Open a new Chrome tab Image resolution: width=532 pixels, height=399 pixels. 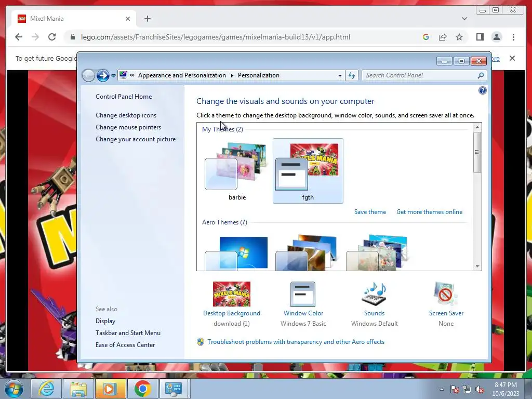(147, 19)
